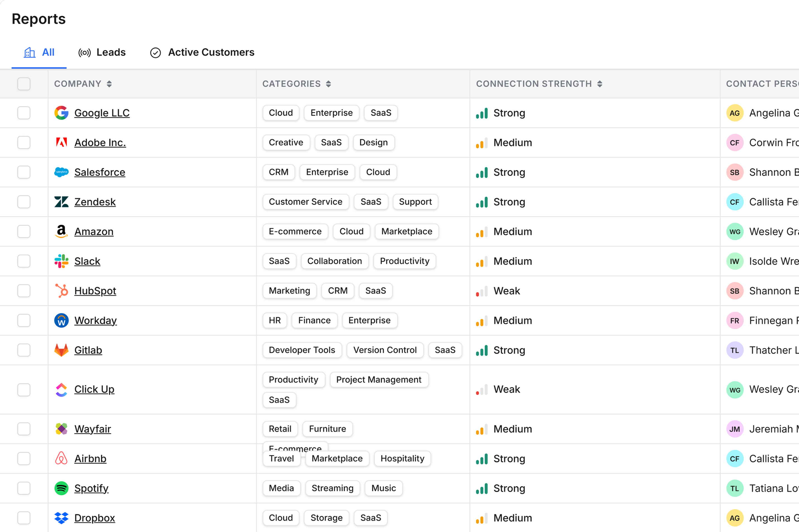Click the TL avatar in Gitlab row
This screenshot has width=799, height=532.
tap(735, 350)
